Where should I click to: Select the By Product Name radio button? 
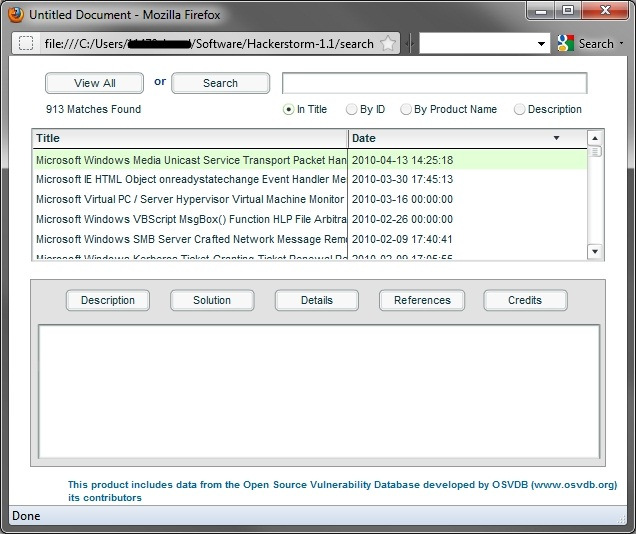coord(405,109)
